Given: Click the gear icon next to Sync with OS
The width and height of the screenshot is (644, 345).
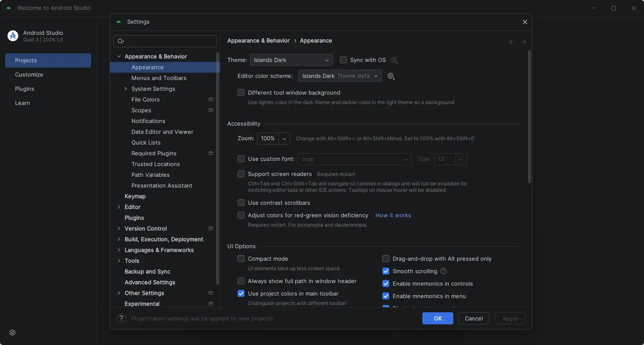Looking at the screenshot, I should [x=394, y=60].
